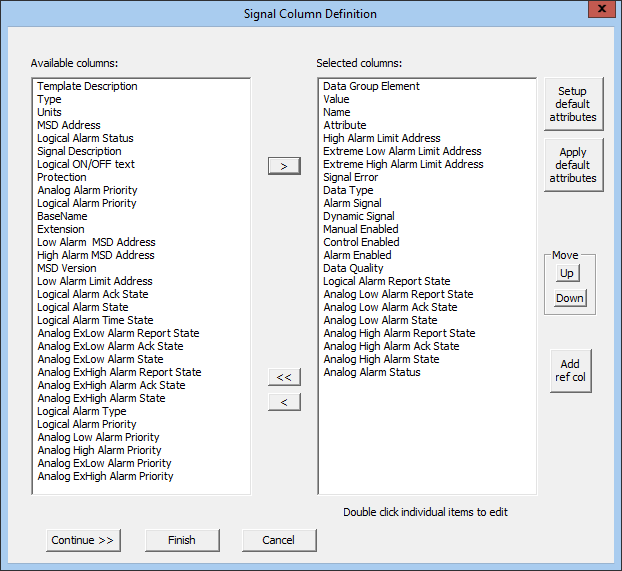
Task: Select Analog Low Alarm Ack State
Action: point(390,308)
